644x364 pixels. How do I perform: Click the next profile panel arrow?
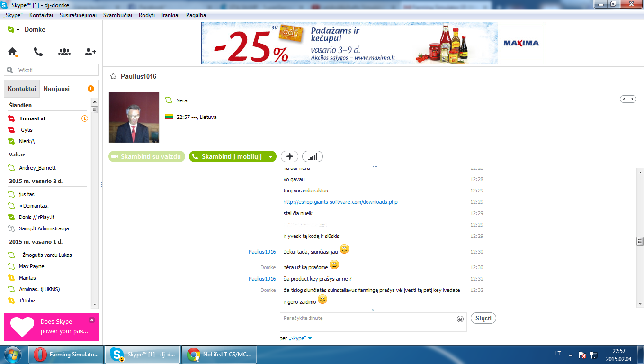pyautogui.click(x=632, y=99)
